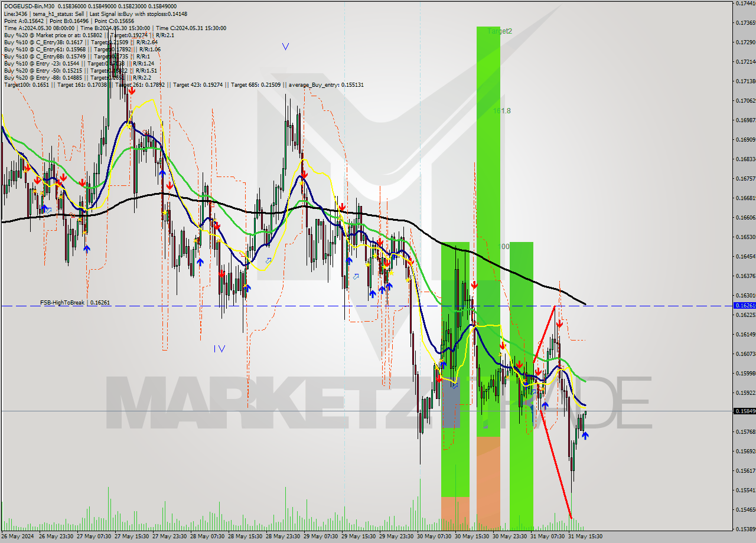Select the 'Time A:2024.05.30 08:00:00' info line

[x=115, y=28]
